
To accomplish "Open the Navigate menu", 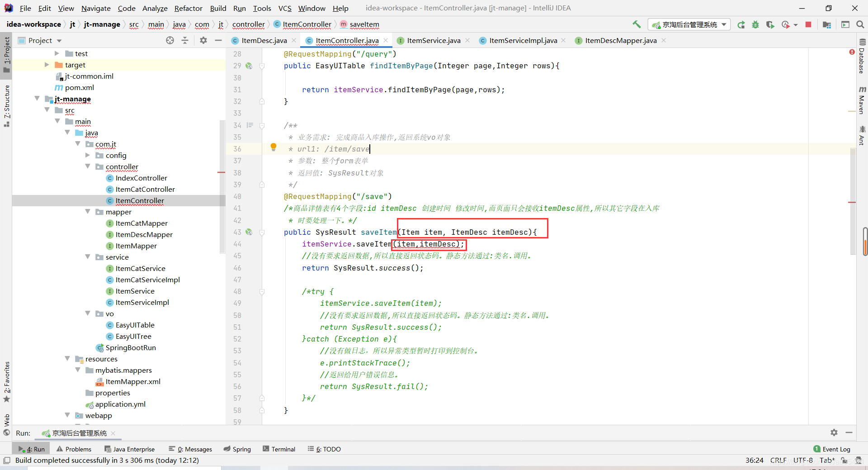I will coord(96,8).
